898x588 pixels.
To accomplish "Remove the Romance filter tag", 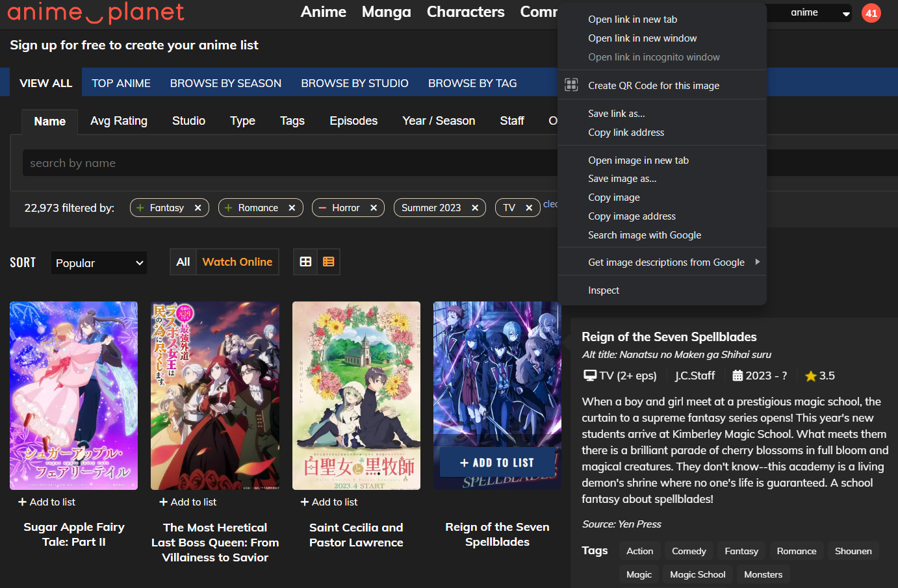I will (292, 208).
